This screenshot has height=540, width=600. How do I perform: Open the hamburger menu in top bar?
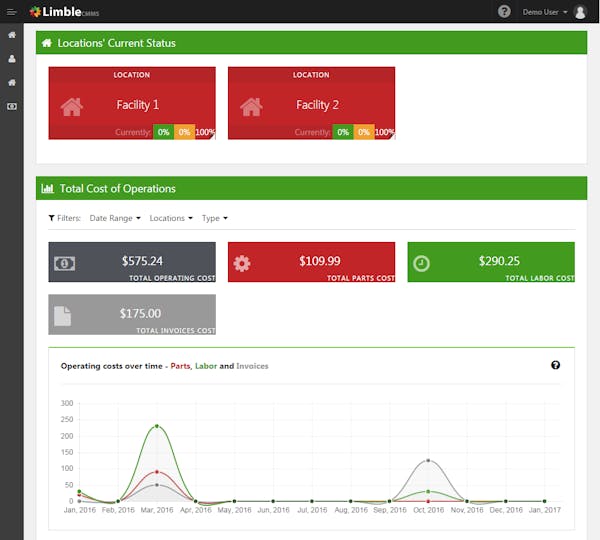tap(11, 12)
